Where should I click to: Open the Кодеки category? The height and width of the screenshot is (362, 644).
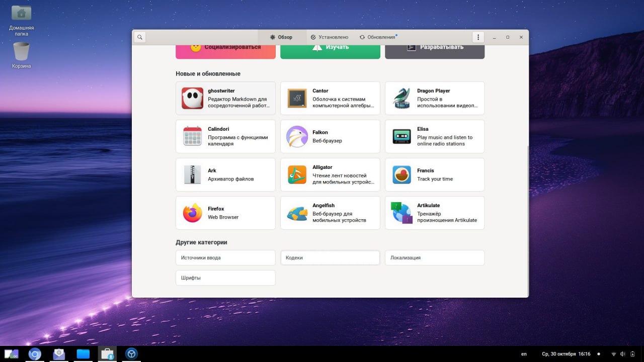330,257
